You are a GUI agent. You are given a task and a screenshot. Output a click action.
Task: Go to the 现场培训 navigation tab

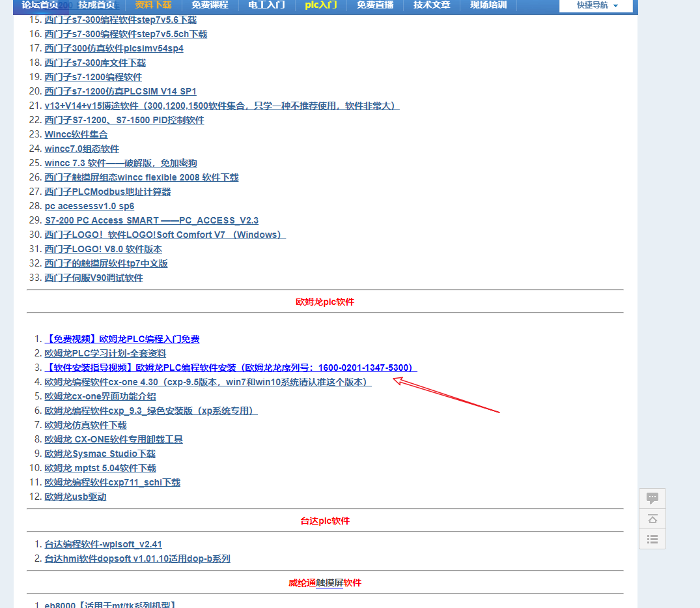tap(488, 5)
